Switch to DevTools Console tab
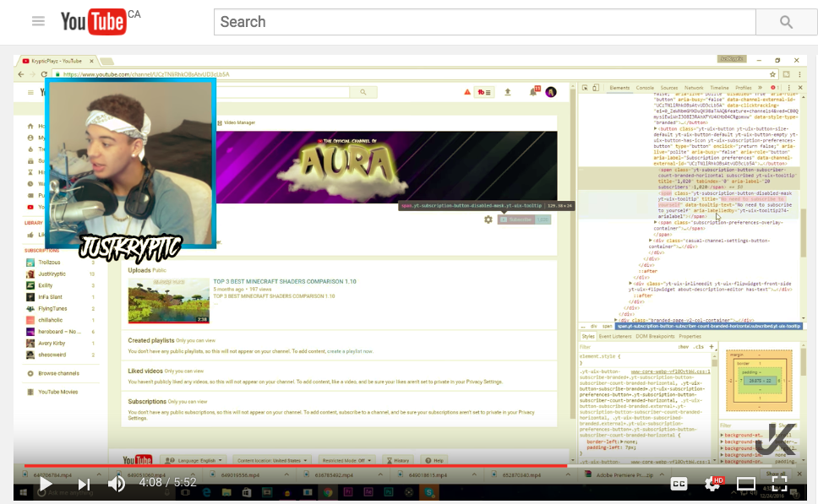 point(645,88)
